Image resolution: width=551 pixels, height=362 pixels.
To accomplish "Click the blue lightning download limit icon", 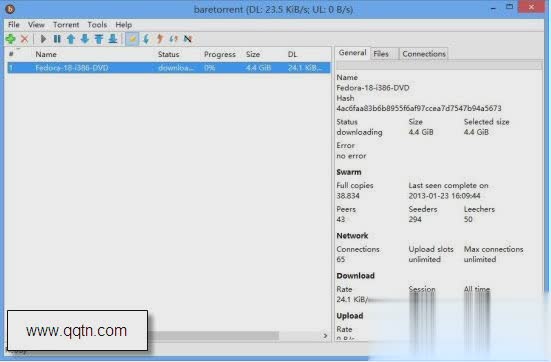I will pyautogui.click(x=146, y=39).
